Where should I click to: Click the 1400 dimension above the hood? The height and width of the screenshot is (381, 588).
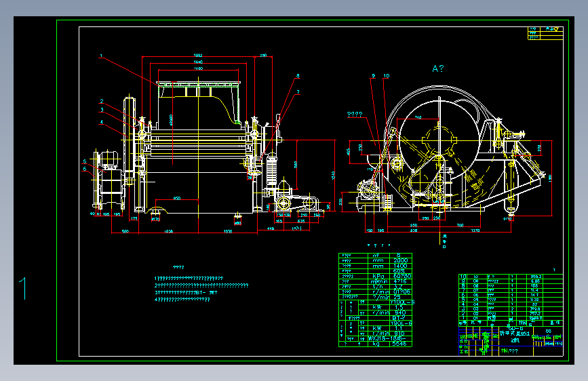click(x=199, y=68)
